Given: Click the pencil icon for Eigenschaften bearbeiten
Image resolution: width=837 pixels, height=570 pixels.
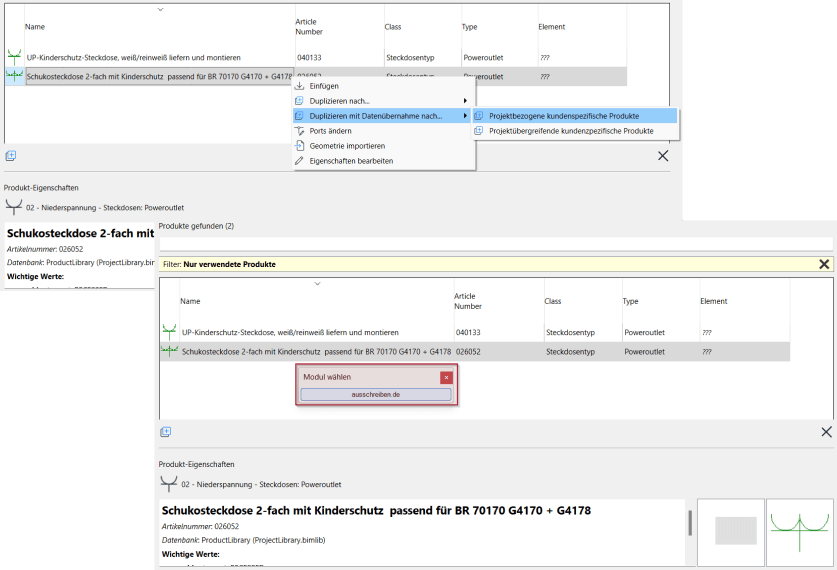Looking at the screenshot, I should pyautogui.click(x=299, y=160).
